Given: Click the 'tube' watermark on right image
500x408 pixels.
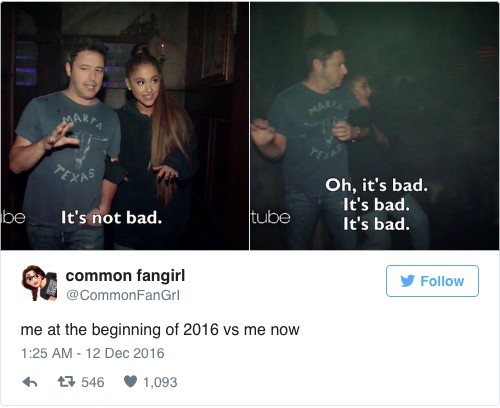Looking at the screenshot, I should [x=270, y=217].
